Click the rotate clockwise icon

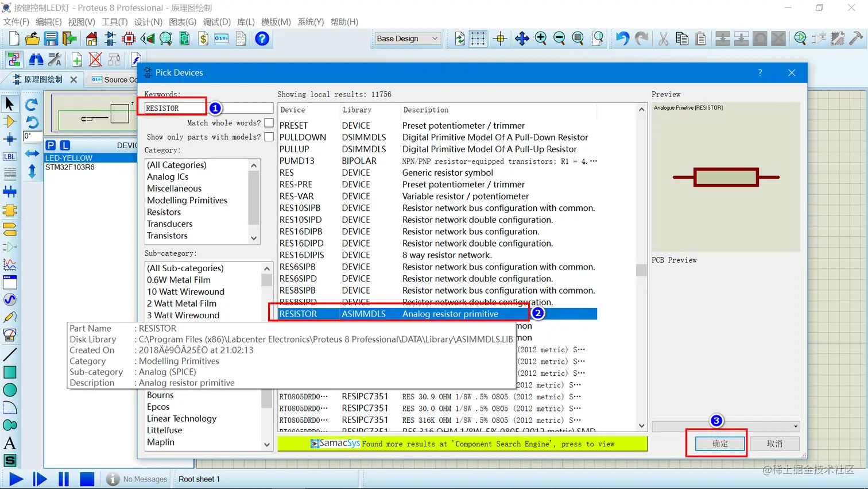32,104
